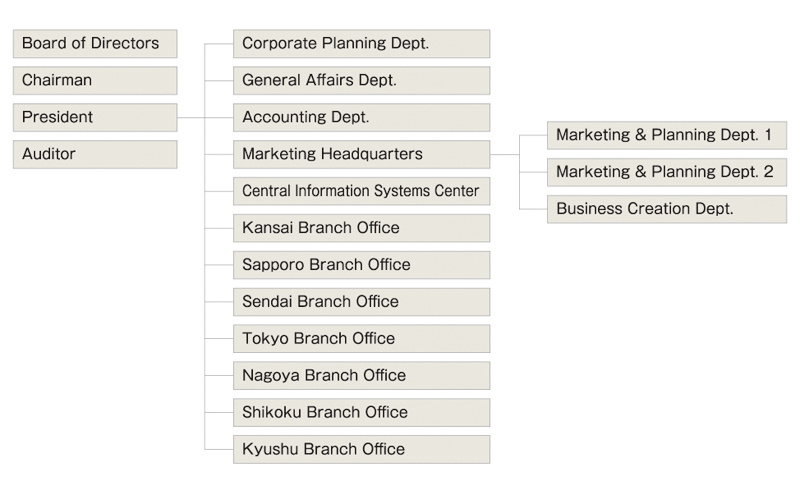The image size is (800, 490).
Task: Select Business Creation Dept. box
Action: (667, 209)
